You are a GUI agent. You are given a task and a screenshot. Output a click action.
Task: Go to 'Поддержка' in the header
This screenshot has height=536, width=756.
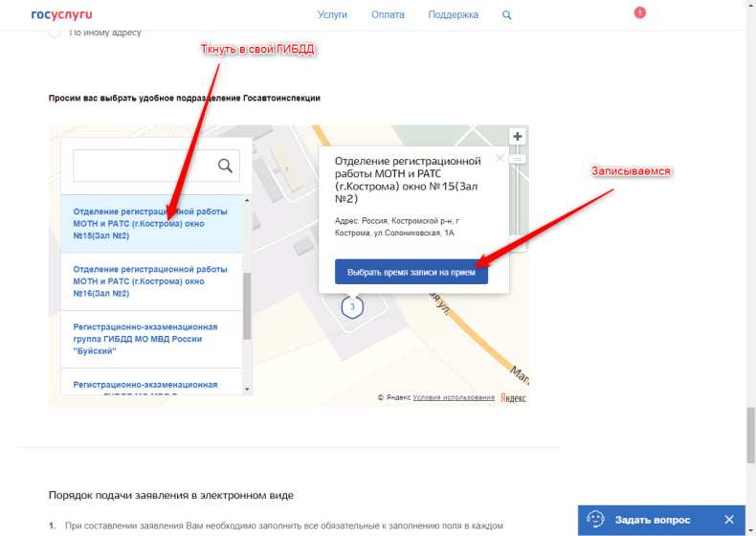(453, 15)
